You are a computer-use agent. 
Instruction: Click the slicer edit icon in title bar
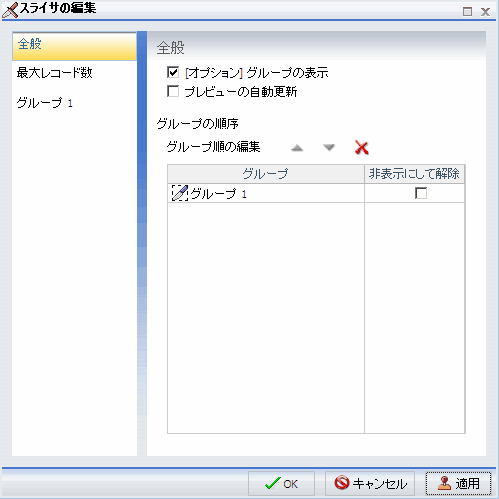(10, 10)
